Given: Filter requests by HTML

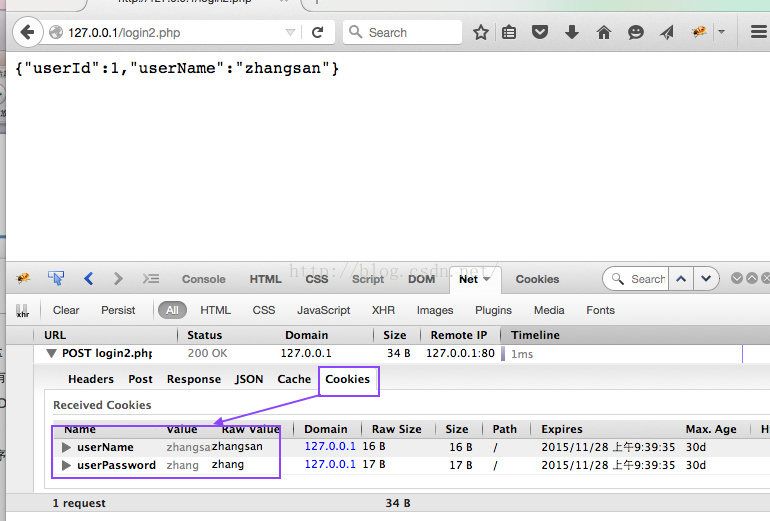Looking at the screenshot, I should click(215, 310).
